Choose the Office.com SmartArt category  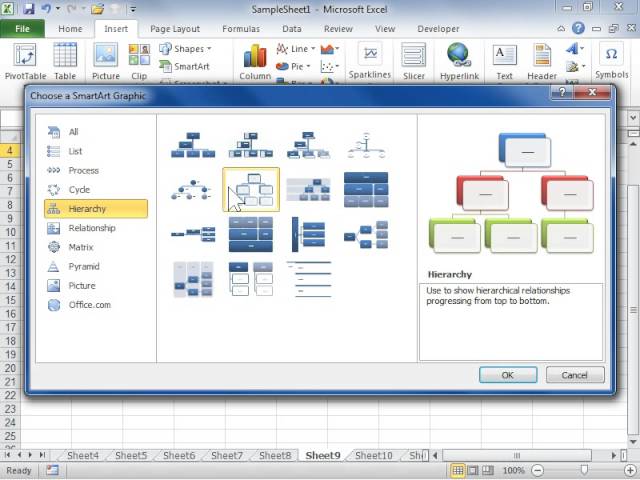pyautogui.click(x=96, y=304)
